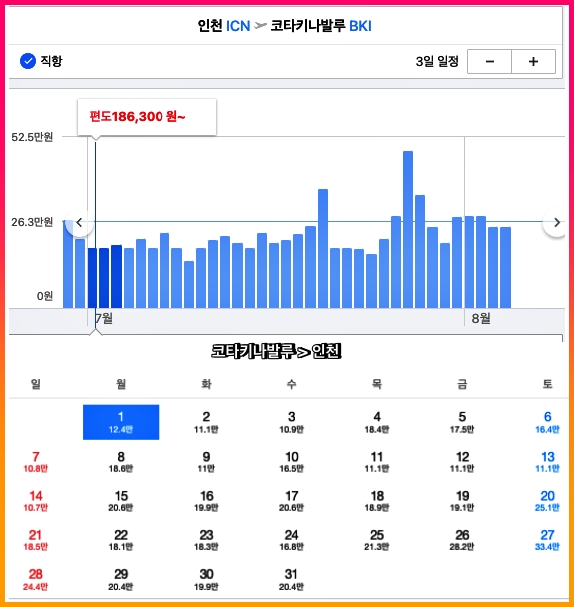
Task: Select the shortest bar in the price chart
Action: point(189,285)
